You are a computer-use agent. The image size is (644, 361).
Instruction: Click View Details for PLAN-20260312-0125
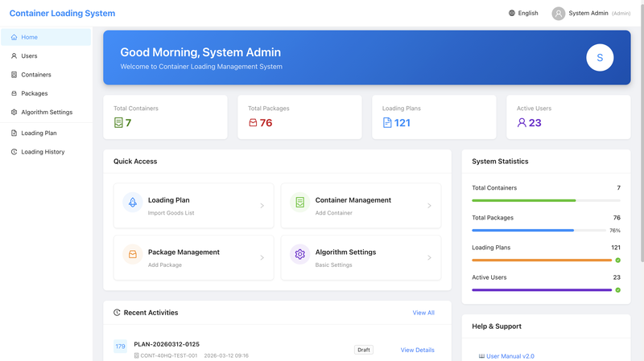[417, 350]
